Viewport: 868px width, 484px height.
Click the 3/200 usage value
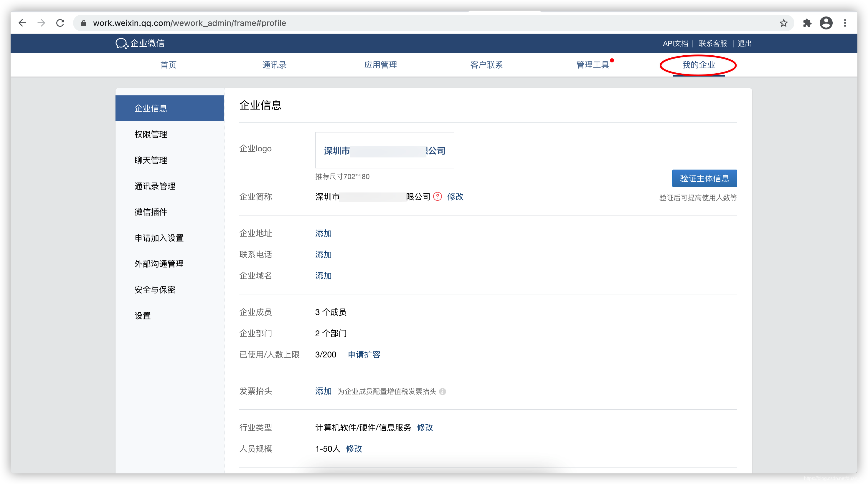click(x=326, y=354)
